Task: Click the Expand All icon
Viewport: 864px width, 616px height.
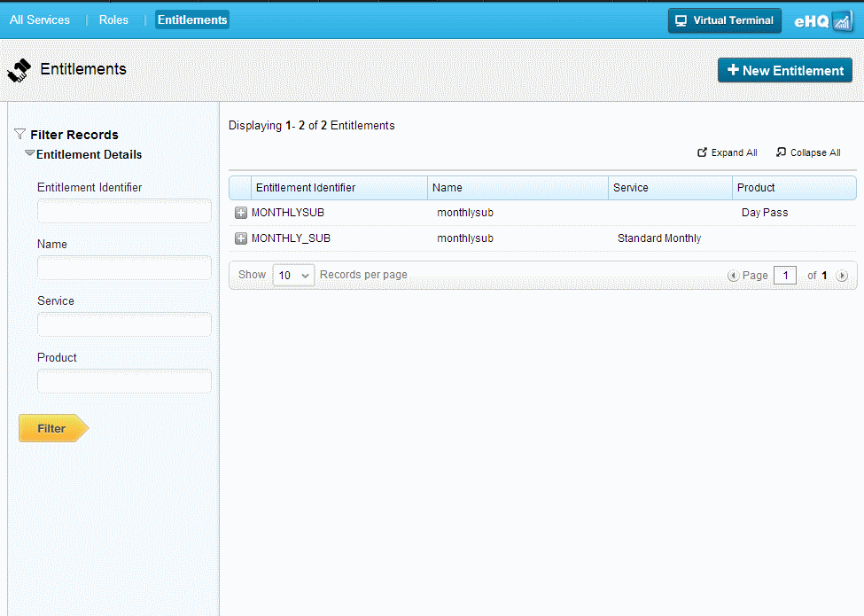Action: click(x=703, y=152)
